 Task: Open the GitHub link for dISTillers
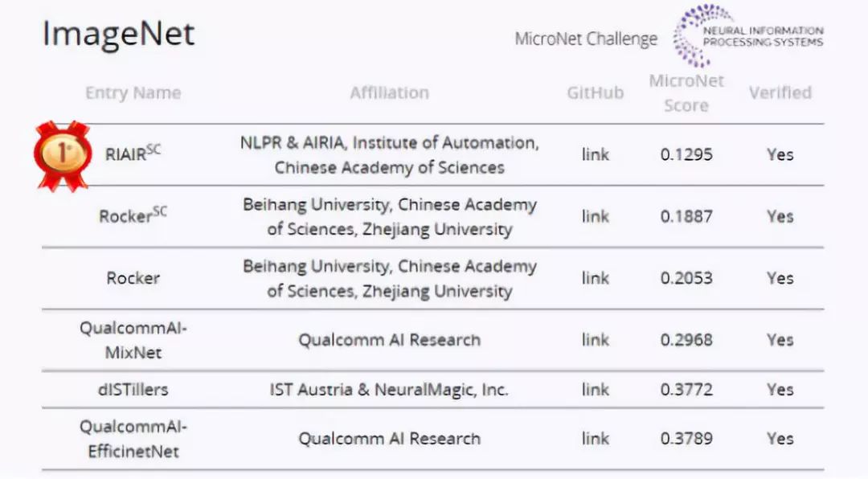(x=596, y=390)
